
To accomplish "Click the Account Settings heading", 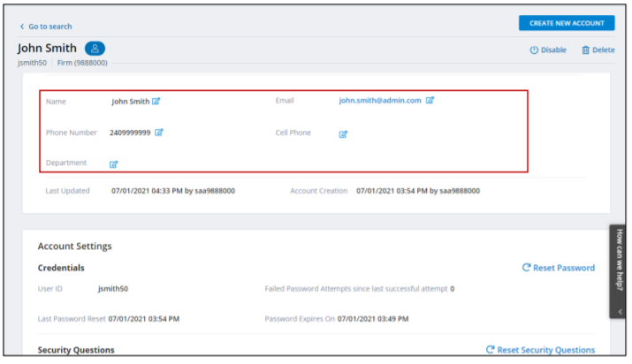I will click(x=74, y=246).
